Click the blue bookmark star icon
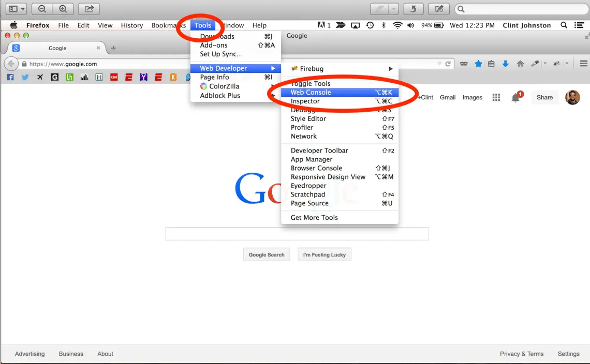 click(478, 64)
